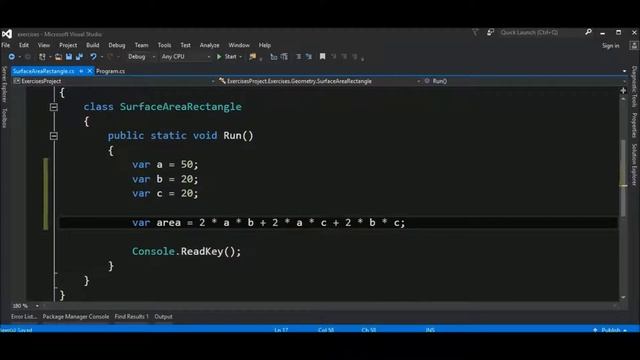
Task: Click the Navigate Forward toolbar arrow
Action: click(28, 57)
